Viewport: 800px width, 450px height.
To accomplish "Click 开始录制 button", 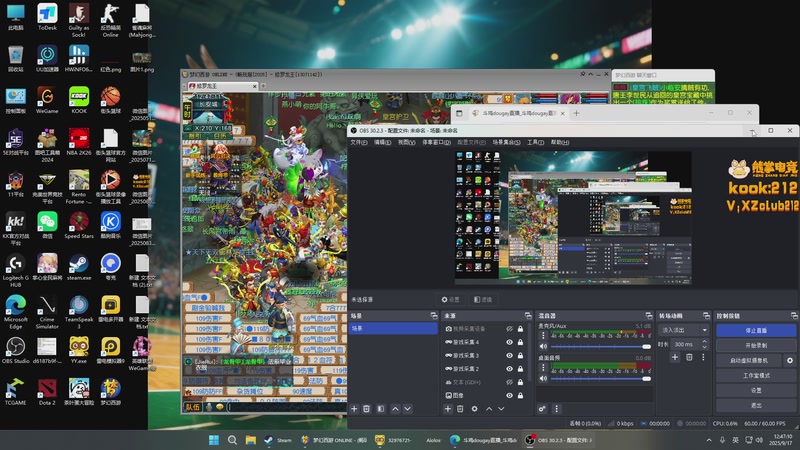I will 756,345.
